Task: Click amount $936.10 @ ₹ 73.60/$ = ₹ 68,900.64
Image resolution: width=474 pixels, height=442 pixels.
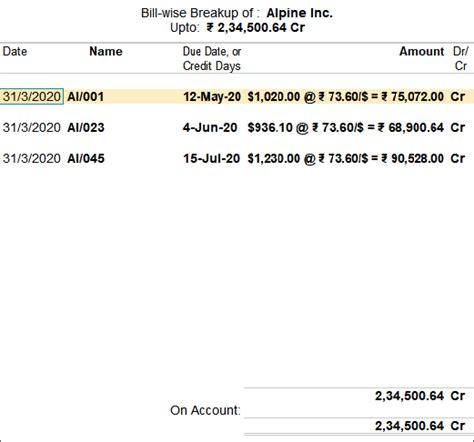Action: 346,128
